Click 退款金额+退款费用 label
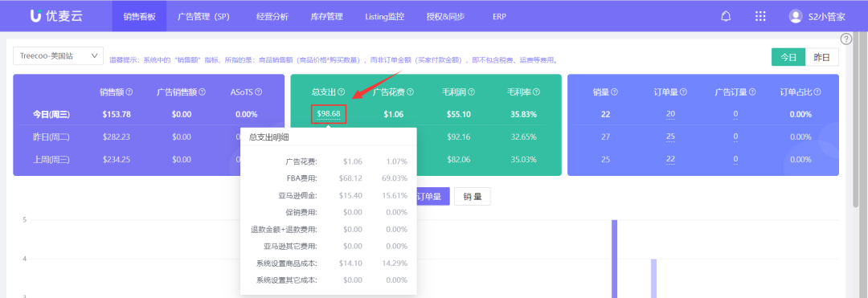This screenshot has height=298, width=868. pyautogui.click(x=284, y=230)
